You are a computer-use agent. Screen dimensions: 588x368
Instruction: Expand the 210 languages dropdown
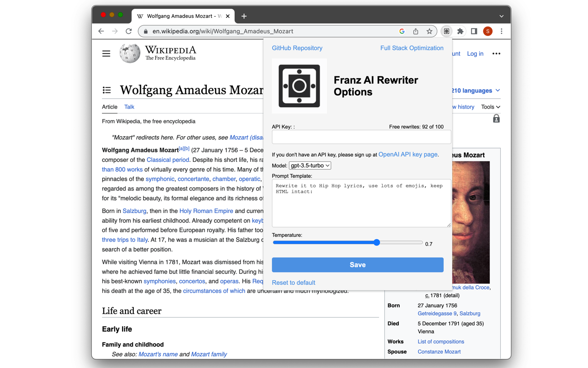tap(476, 91)
